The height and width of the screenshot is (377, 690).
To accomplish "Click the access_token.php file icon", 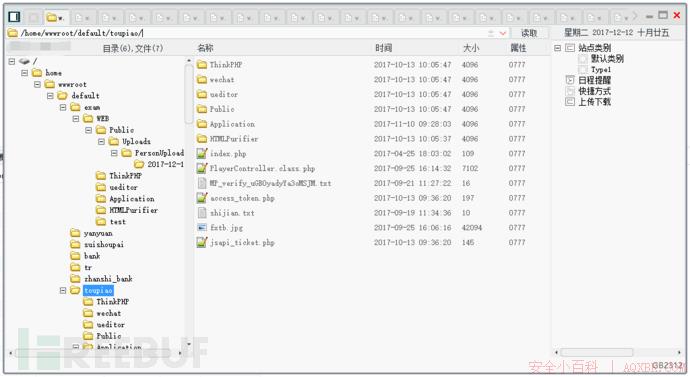I will pyautogui.click(x=202, y=198).
